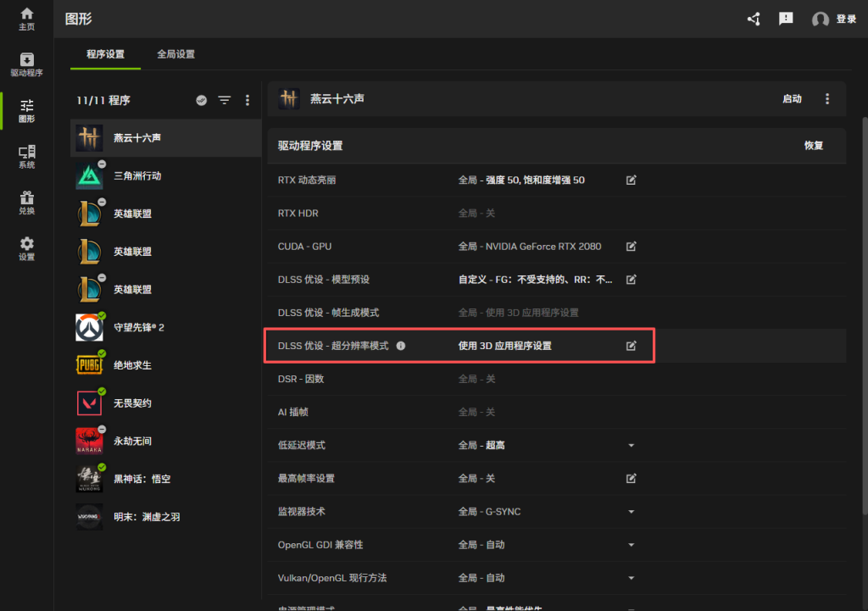Edit RTX 动态亮丽 setting via pencil icon
Image resolution: width=868 pixels, height=611 pixels.
(x=631, y=180)
